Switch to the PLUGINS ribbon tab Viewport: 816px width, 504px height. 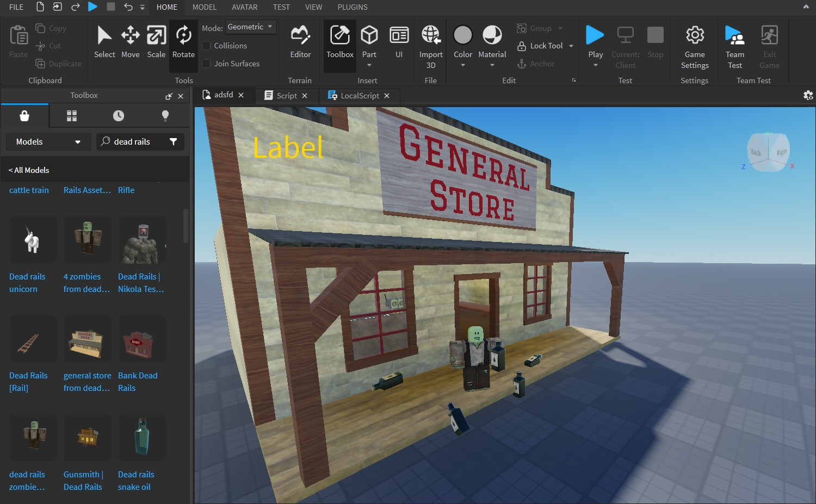(353, 7)
